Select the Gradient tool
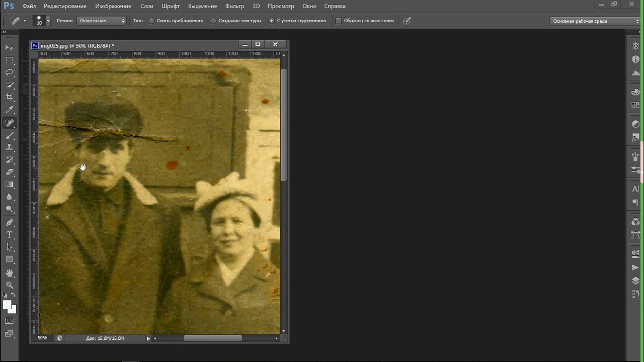 (x=10, y=185)
